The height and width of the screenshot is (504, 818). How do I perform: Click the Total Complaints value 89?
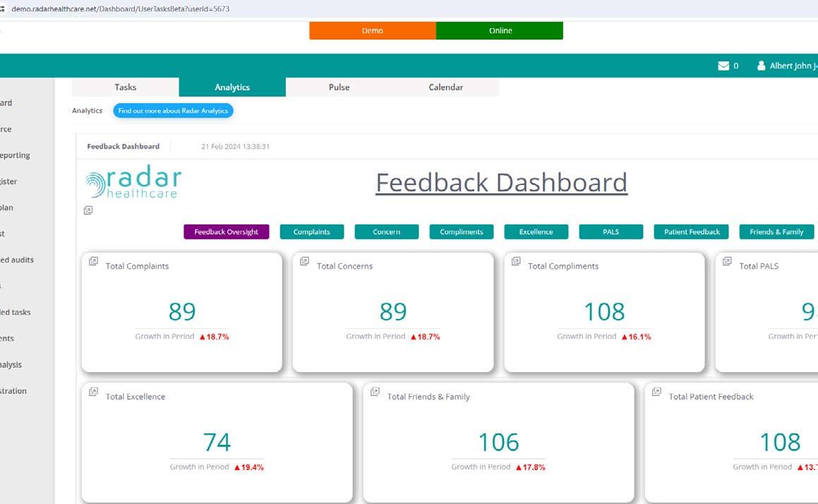coord(182,311)
